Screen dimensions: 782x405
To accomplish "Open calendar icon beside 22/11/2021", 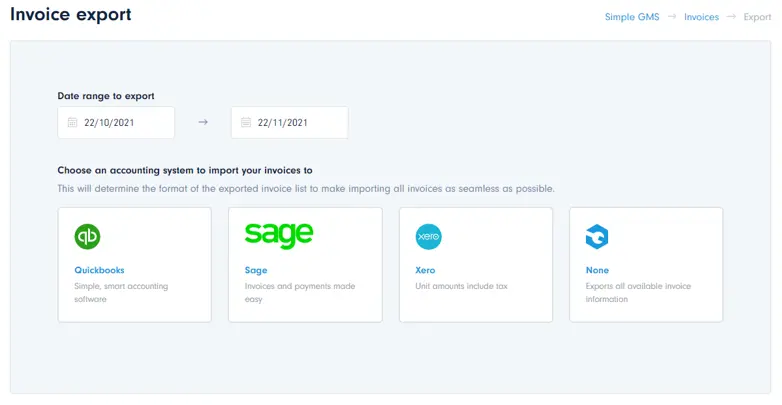I will tap(245, 123).
